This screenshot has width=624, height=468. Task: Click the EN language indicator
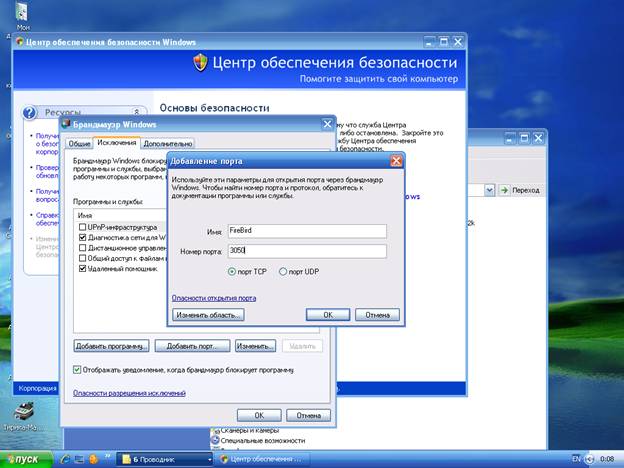(576, 459)
